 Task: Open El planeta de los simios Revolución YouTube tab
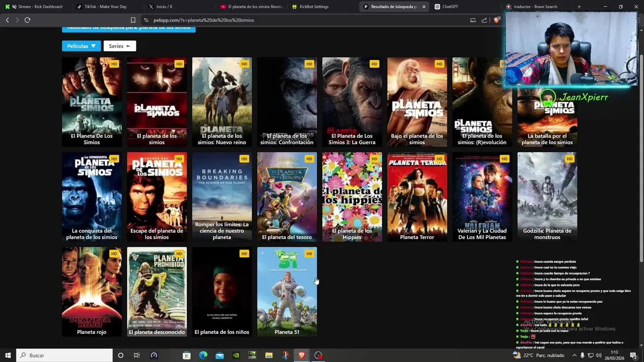tap(252, 7)
